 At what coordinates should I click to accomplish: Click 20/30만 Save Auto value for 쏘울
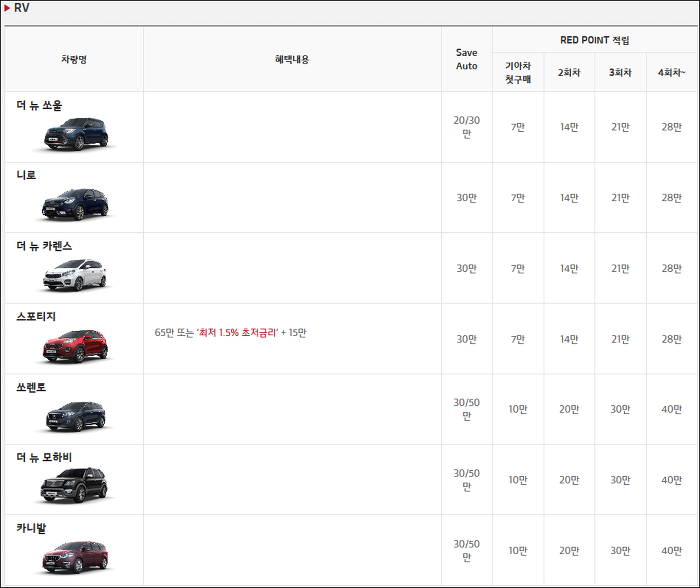pyautogui.click(x=467, y=127)
